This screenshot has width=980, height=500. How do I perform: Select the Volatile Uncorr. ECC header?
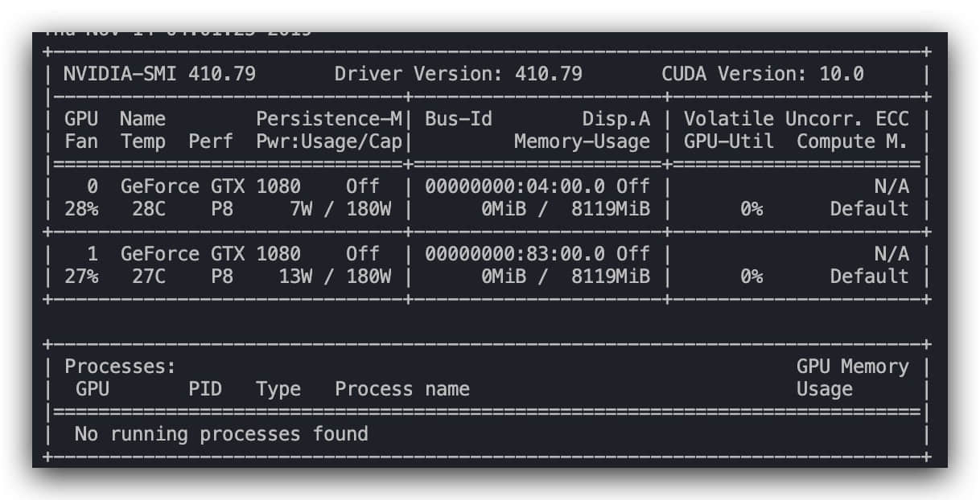[x=797, y=119]
